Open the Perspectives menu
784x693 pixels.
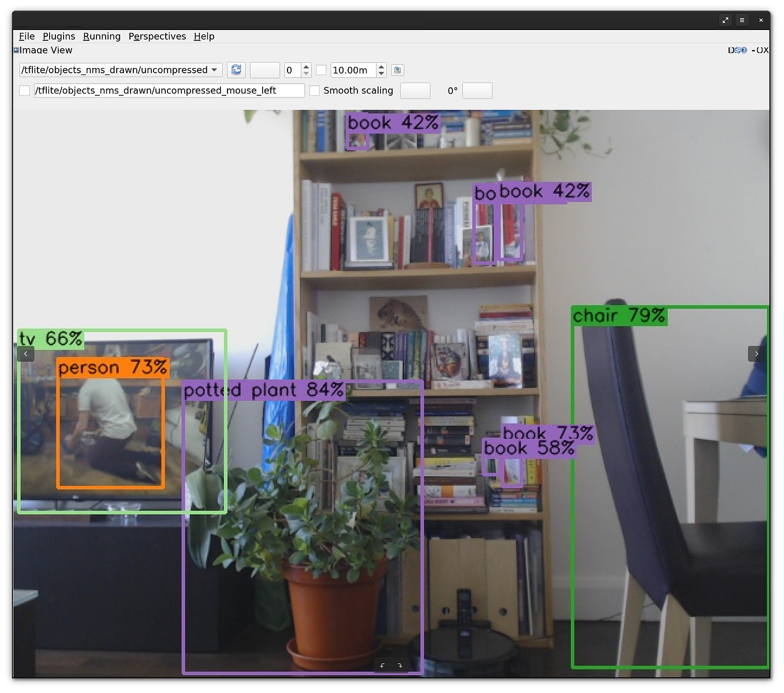(157, 36)
